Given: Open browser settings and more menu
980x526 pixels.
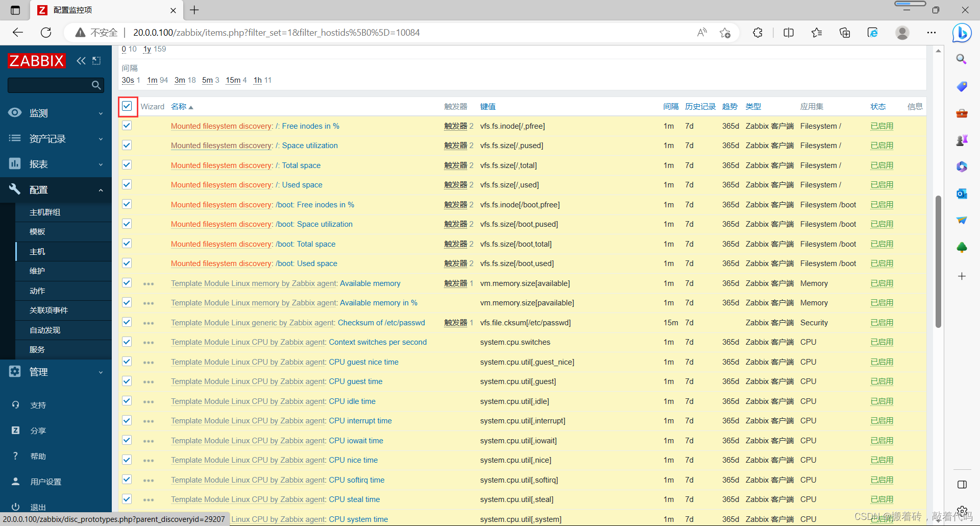Looking at the screenshot, I should tap(932, 33).
